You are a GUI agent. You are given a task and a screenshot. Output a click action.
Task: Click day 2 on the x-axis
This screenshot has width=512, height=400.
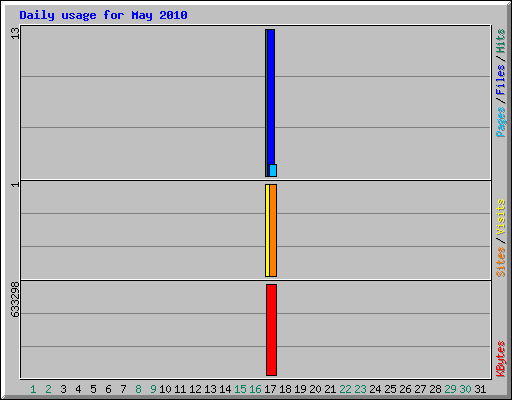coord(48,389)
